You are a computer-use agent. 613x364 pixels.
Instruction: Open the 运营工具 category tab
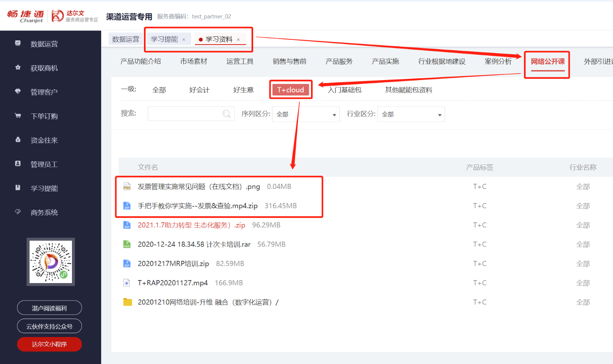[240, 61]
